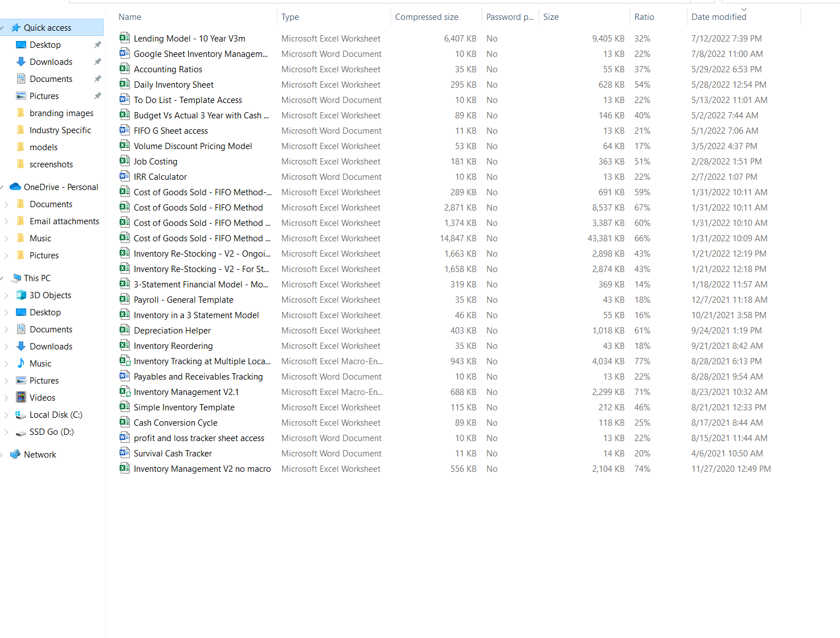Click the SSD Go (D:) drive icon
The width and height of the screenshot is (840, 638).
pos(21,432)
